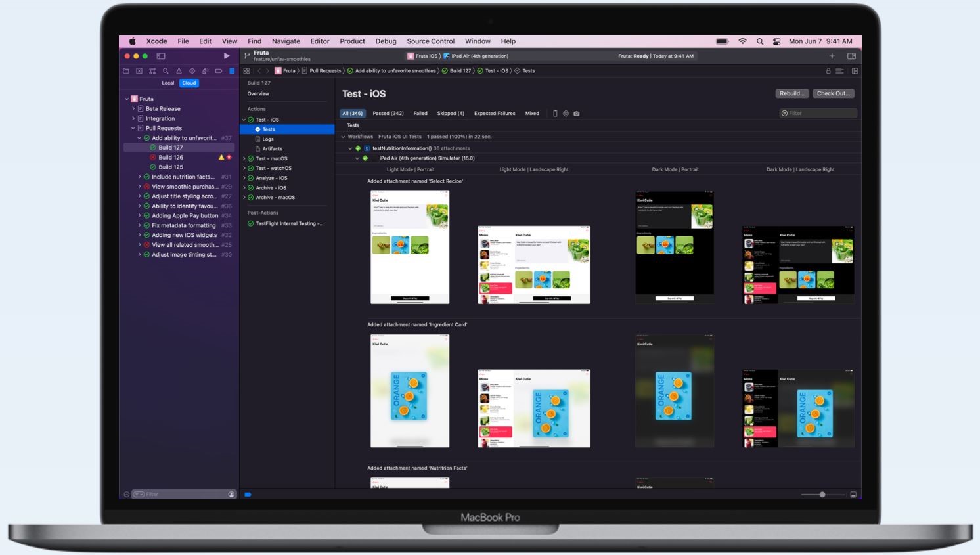This screenshot has height=555, width=980.
Task: Open Artifacts under Test - iOS
Action: [272, 149]
